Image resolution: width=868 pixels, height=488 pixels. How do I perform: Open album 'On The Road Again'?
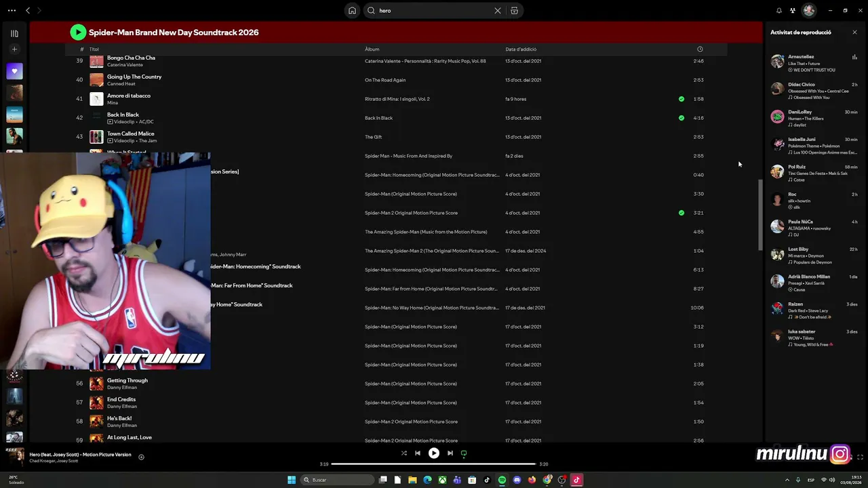click(x=385, y=80)
